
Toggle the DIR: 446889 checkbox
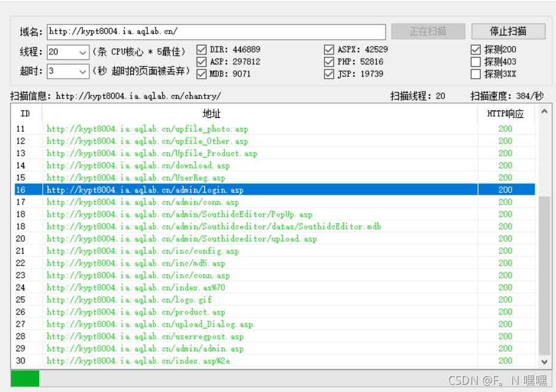202,49
